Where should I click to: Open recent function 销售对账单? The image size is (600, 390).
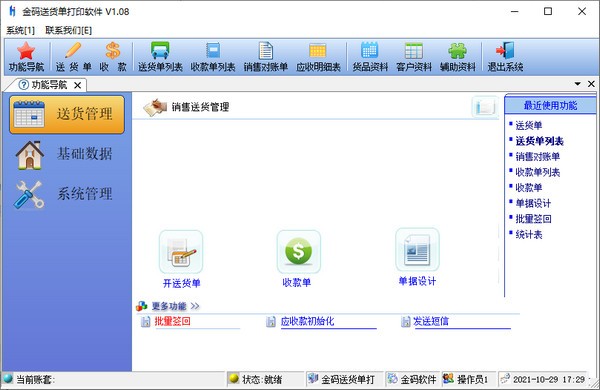click(537, 156)
